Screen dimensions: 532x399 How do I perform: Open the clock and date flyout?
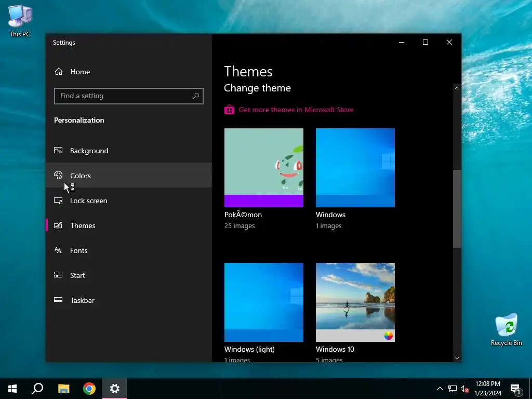coord(487,389)
